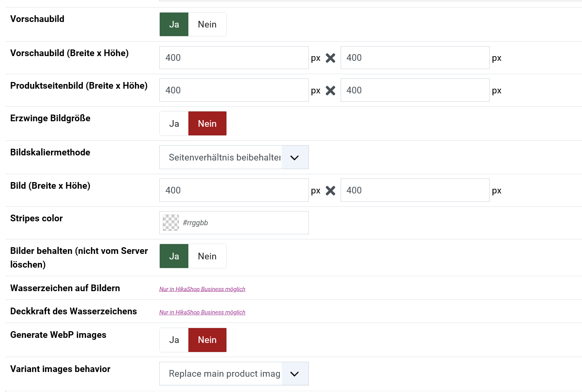Image resolution: width=582 pixels, height=392 pixels.
Task: Click the Produktseitenbild width input
Action: (x=234, y=90)
